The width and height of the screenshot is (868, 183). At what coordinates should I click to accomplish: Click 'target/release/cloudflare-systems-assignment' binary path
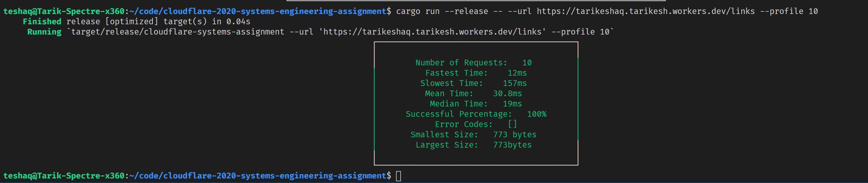[x=177, y=32]
